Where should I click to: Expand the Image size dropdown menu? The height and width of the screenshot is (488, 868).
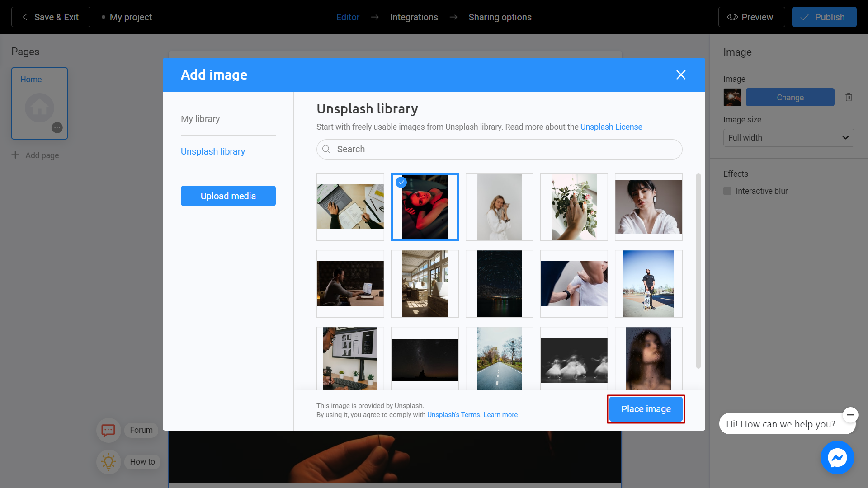pos(788,138)
